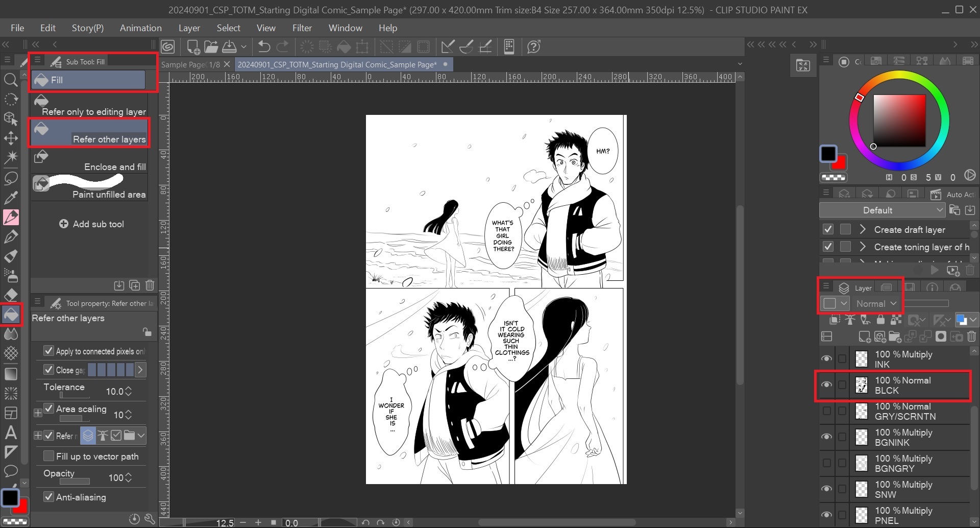Show the GRY/SCRNTN layer
The image size is (980, 528).
(x=826, y=412)
